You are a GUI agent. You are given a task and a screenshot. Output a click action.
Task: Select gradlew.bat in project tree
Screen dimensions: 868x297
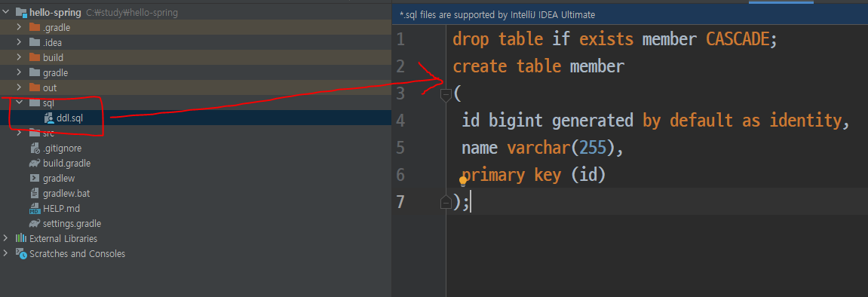point(66,194)
